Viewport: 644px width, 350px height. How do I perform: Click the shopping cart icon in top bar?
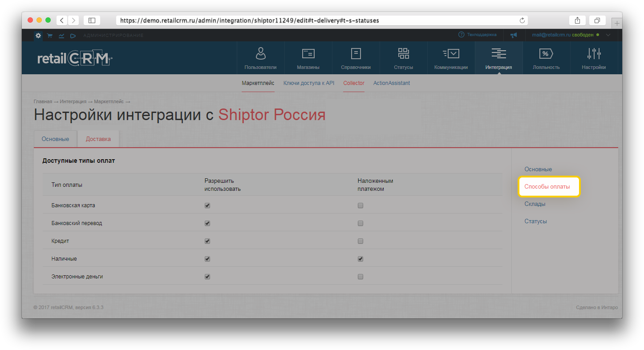tap(49, 36)
